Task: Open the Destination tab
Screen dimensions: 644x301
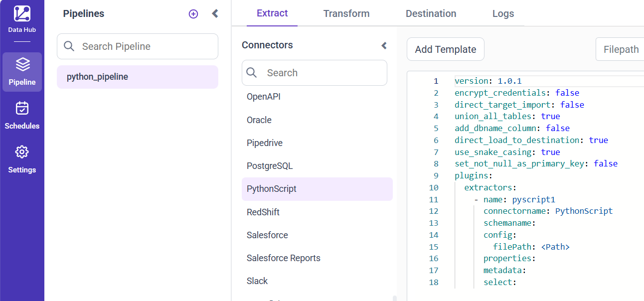Action: [431, 13]
